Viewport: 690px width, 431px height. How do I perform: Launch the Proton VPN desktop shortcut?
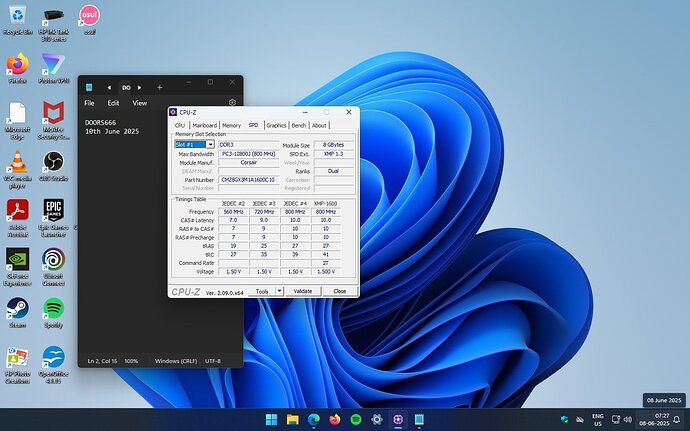pos(54,69)
